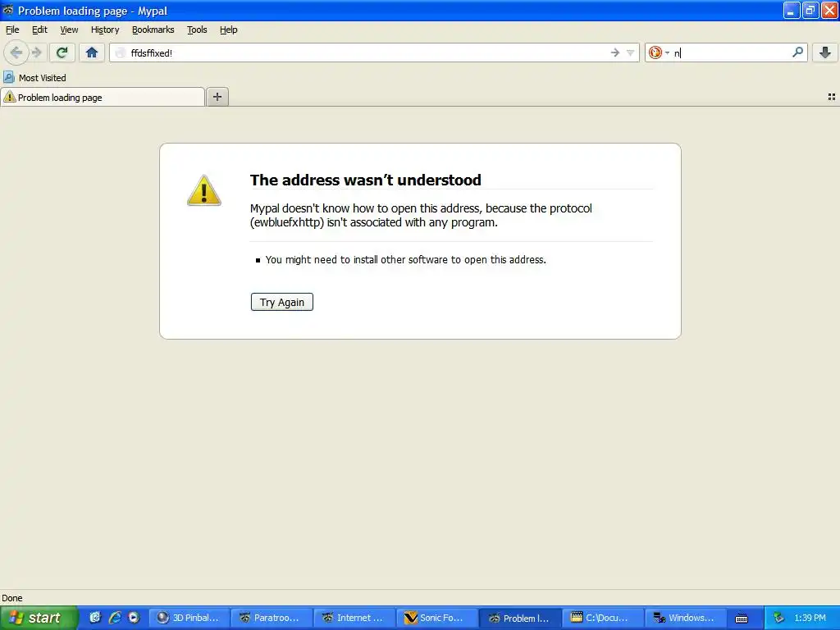
Task: Open the Most Visited bookmarks folder
Action: 34,78
